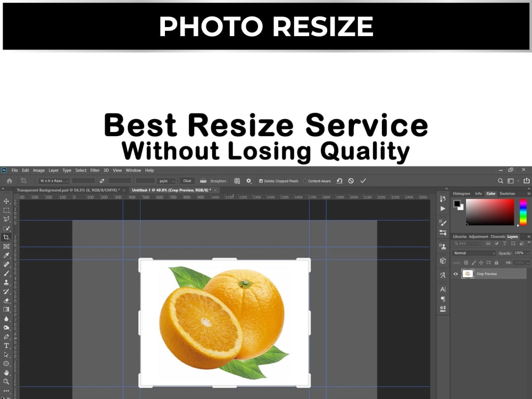Select the Gradient tool
532x399 pixels.
pyautogui.click(x=6, y=310)
